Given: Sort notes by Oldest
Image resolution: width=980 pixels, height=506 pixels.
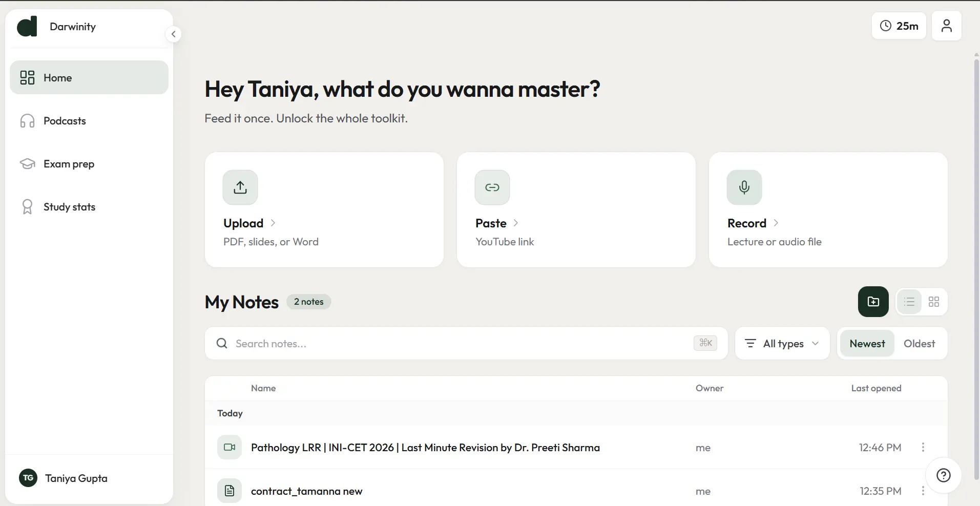Looking at the screenshot, I should pyautogui.click(x=919, y=344).
